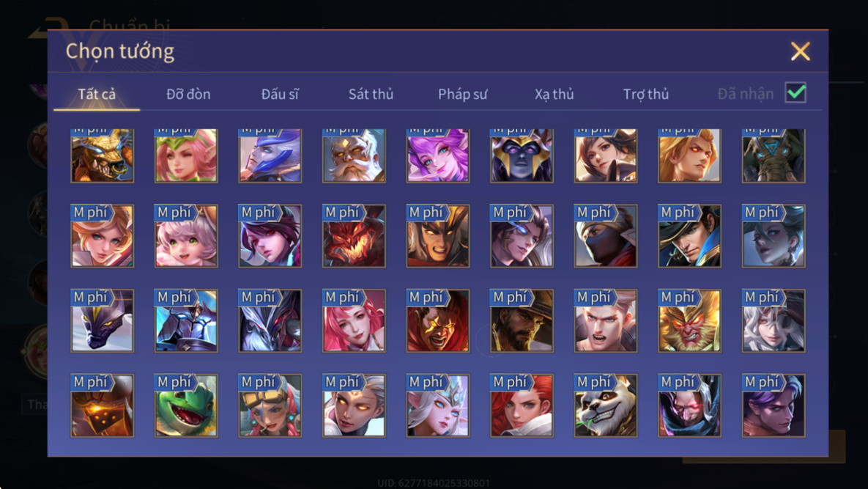
Task: Select the red horned demon hero
Action: [x=354, y=236]
